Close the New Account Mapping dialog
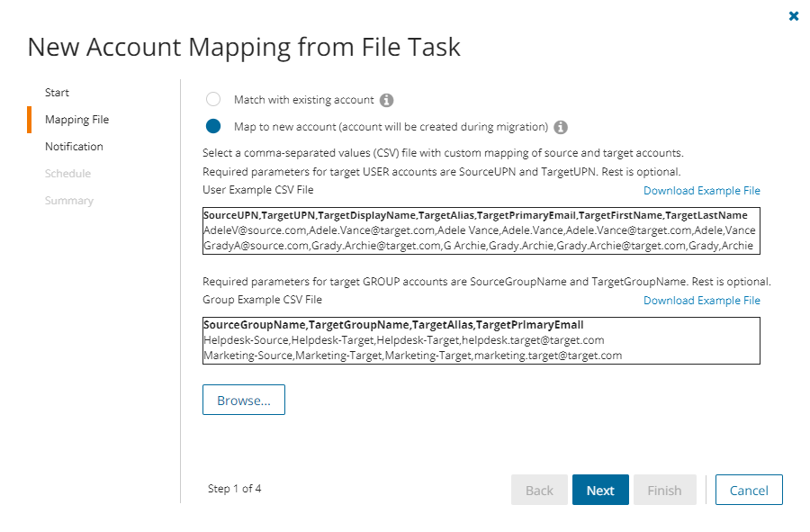The width and height of the screenshot is (810, 532). (794, 16)
